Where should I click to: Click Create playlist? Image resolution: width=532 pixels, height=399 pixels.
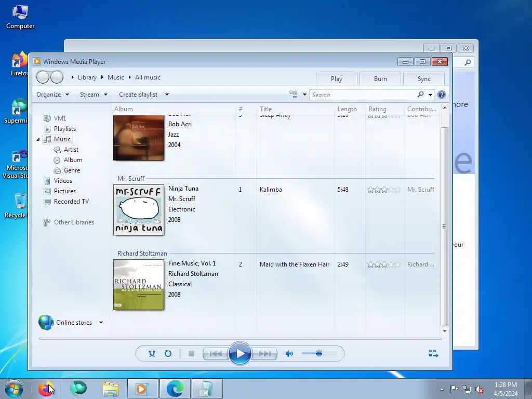coord(138,95)
